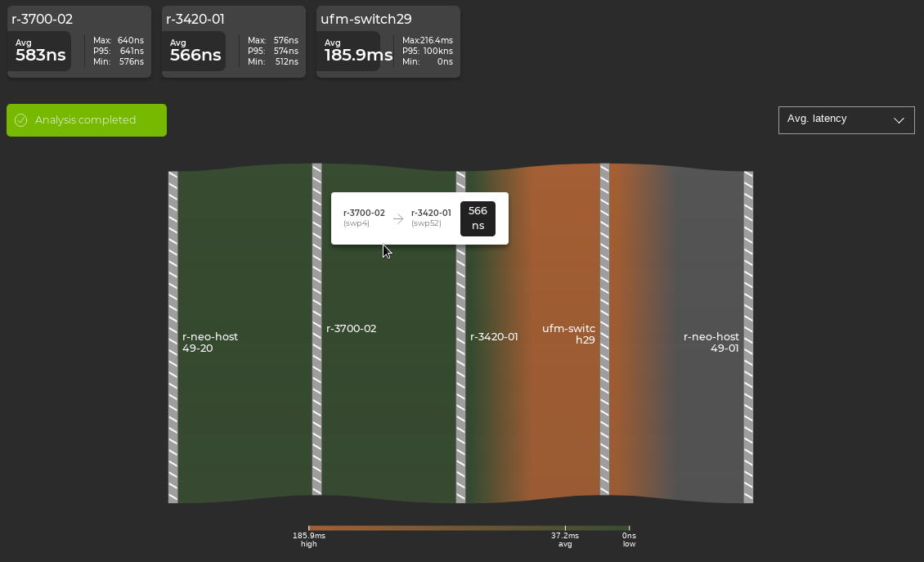This screenshot has width=924, height=562.
Task: Click the striped node bar for r-neo-host49-01
Action: click(x=748, y=336)
